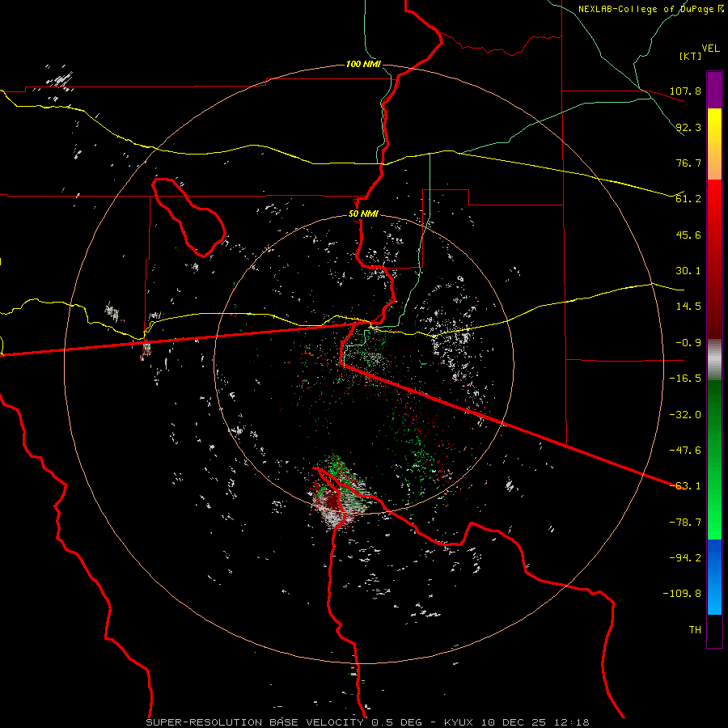Click the 50 NMI range ring label
Viewport: 728px width, 728px height.
[x=363, y=214]
